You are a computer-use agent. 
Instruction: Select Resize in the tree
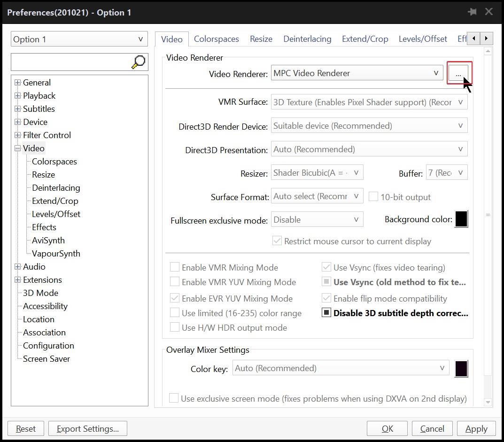click(x=43, y=175)
